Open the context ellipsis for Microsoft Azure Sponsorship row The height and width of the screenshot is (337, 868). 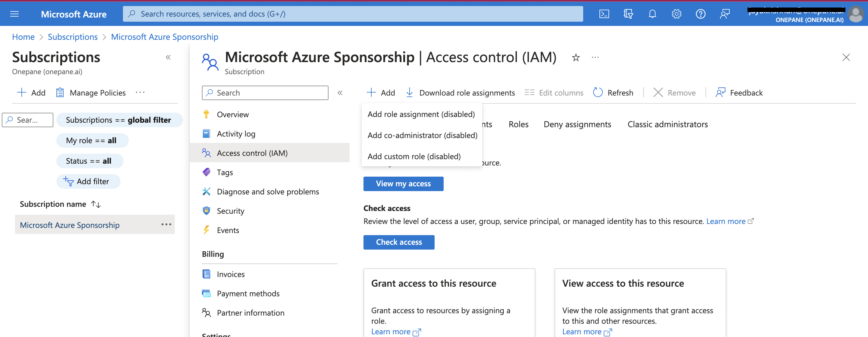tap(166, 225)
